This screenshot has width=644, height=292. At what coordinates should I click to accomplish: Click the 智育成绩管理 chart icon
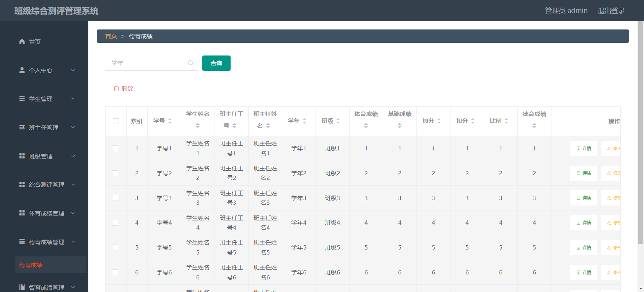(x=22, y=287)
